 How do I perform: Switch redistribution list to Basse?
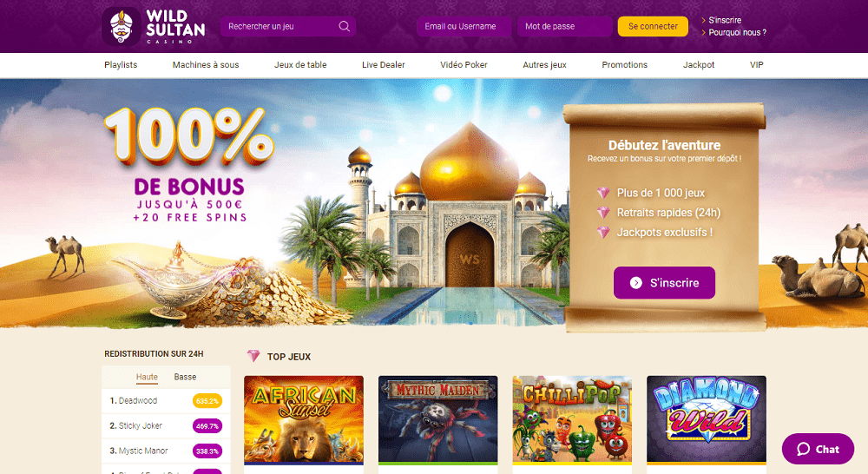click(x=185, y=377)
